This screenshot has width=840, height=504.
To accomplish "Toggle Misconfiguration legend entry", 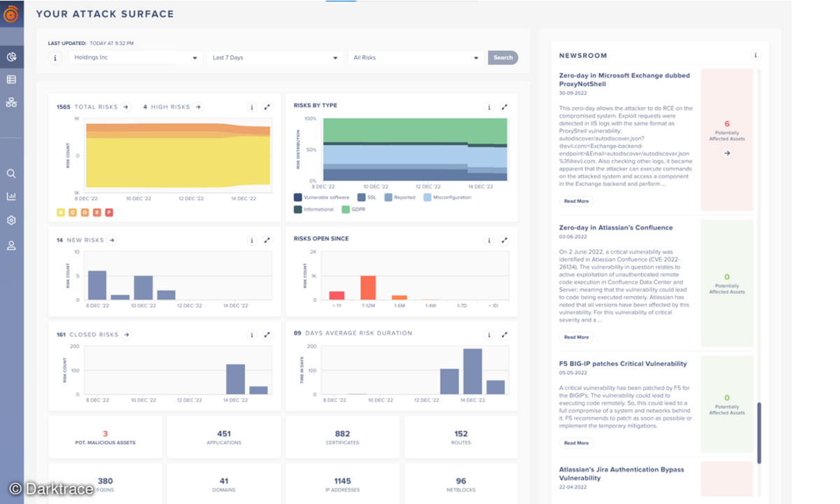I will [447, 197].
